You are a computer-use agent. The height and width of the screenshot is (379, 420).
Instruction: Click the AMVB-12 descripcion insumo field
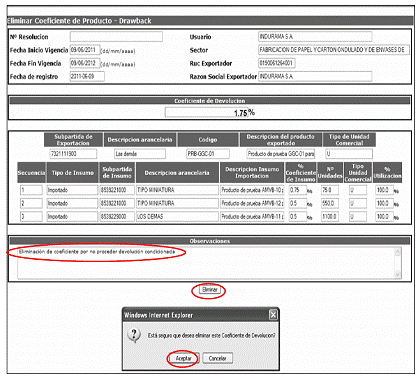[x=252, y=203]
